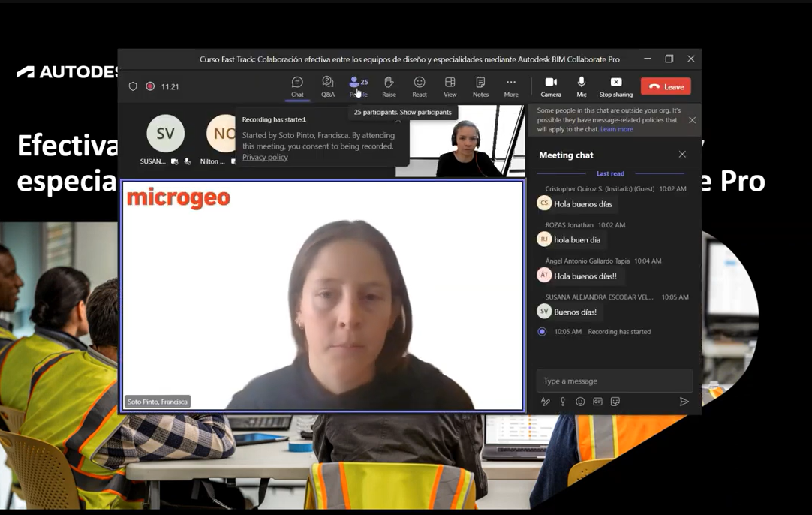The image size is (812, 515).
Task: Click the shield security icon
Action: 133,86
